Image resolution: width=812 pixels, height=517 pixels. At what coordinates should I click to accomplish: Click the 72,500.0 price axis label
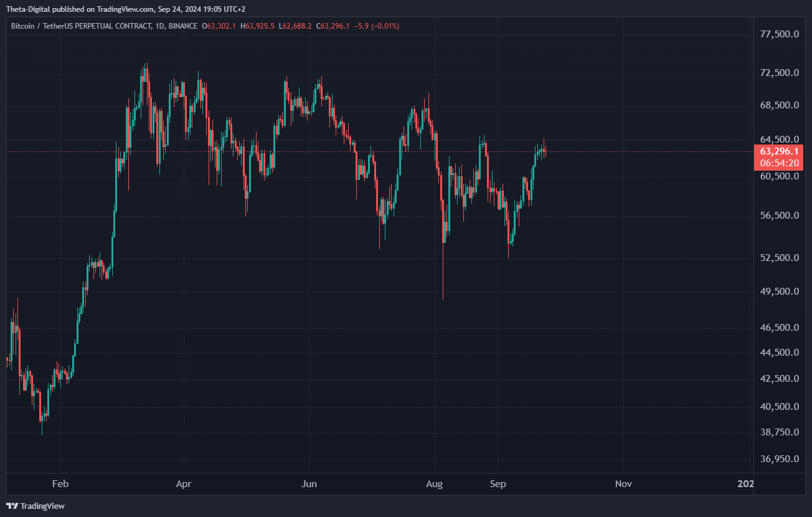click(780, 73)
